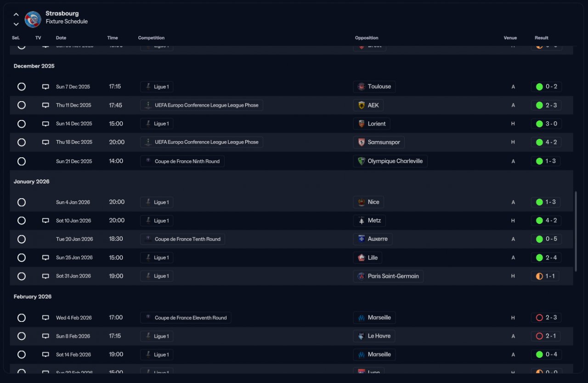Click the vertical scrollbar of the fixture list

(576, 231)
